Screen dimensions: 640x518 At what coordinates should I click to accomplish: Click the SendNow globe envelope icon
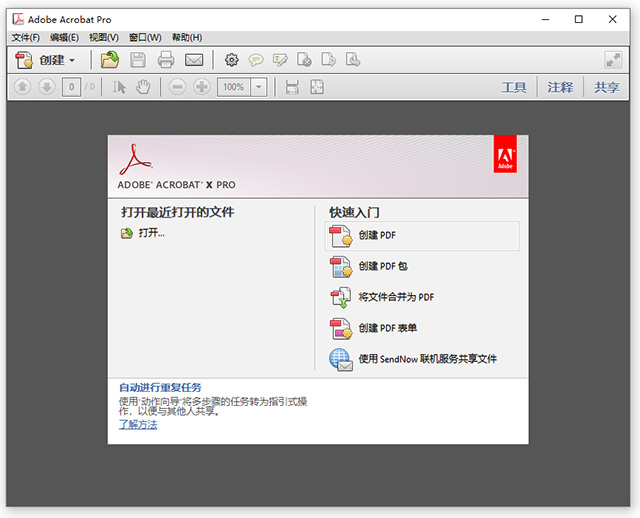tap(341, 360)
